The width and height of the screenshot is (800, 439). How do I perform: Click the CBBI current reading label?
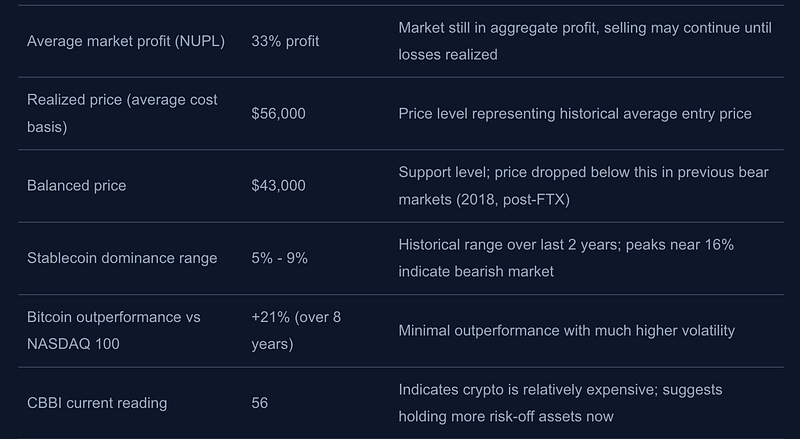(96, 403)
